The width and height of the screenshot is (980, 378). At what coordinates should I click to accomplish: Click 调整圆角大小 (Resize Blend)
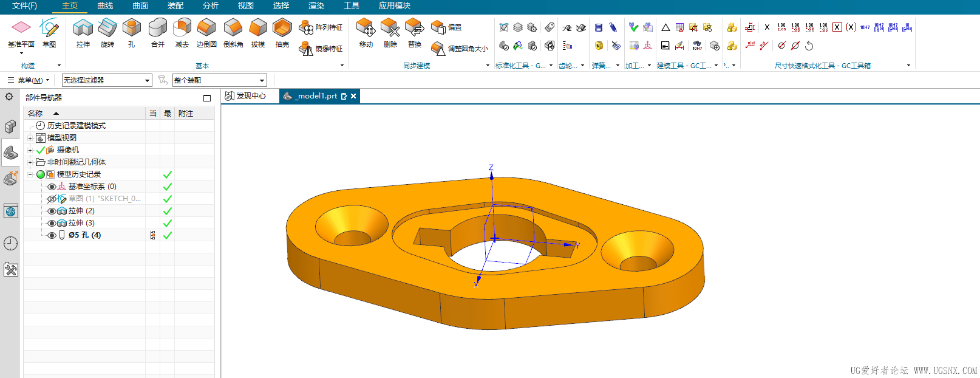[x=460, y=49]
